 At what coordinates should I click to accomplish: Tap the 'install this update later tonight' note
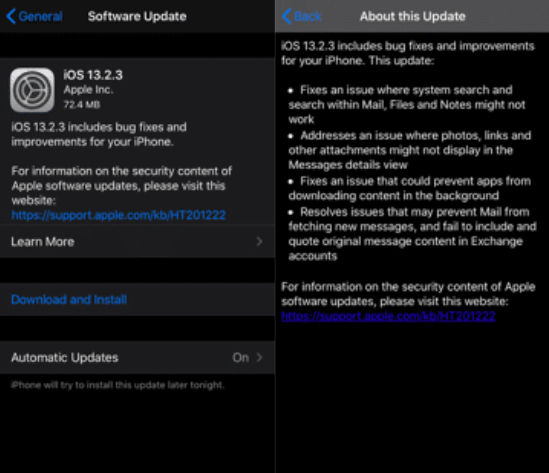click(x=117, y=385)
